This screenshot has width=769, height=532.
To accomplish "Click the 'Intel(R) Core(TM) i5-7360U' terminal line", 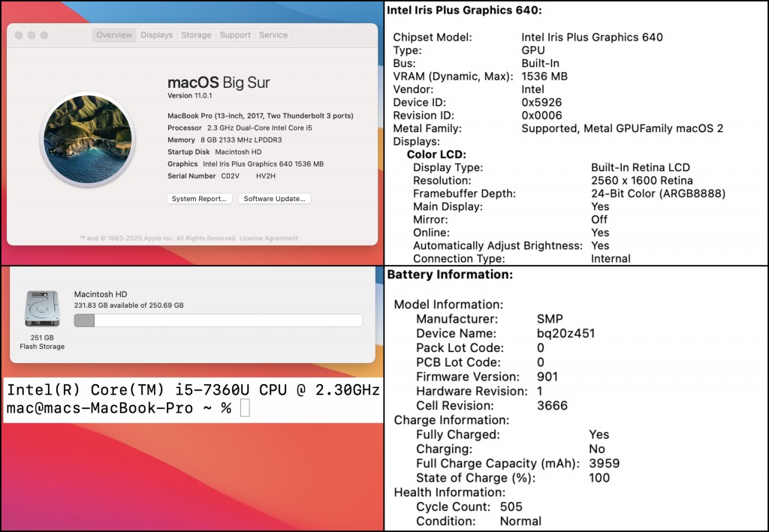I will (x=193, y=389).
